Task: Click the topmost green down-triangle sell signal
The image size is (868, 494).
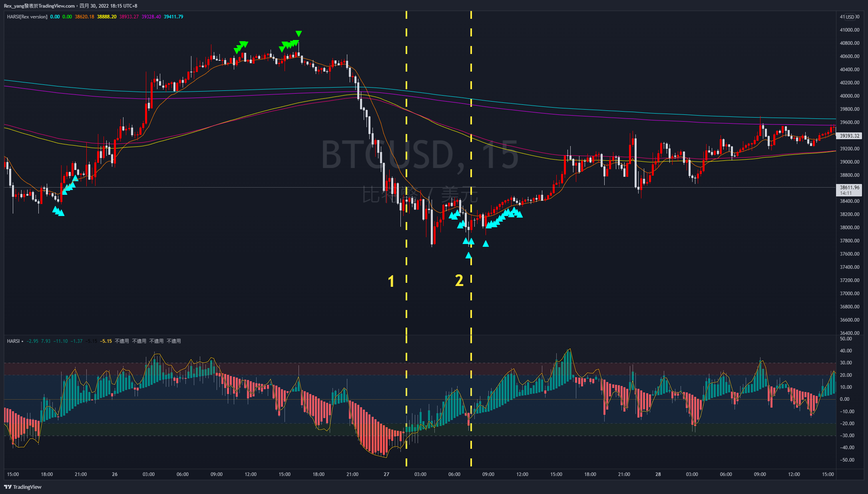Action: [299, 34]
